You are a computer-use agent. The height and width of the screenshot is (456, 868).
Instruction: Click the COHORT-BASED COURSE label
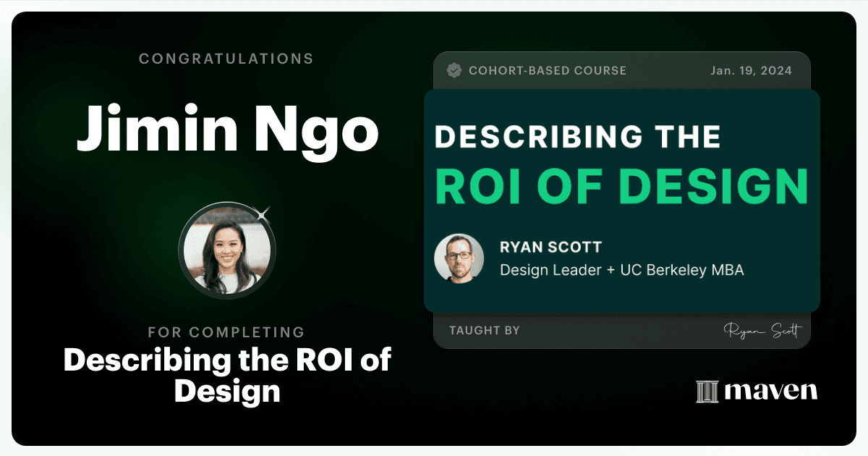pyautogui.click(x=548, y=71)
